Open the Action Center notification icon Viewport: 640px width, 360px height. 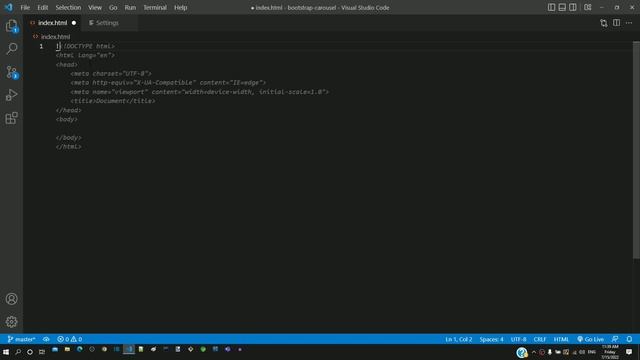coord(629,352)
